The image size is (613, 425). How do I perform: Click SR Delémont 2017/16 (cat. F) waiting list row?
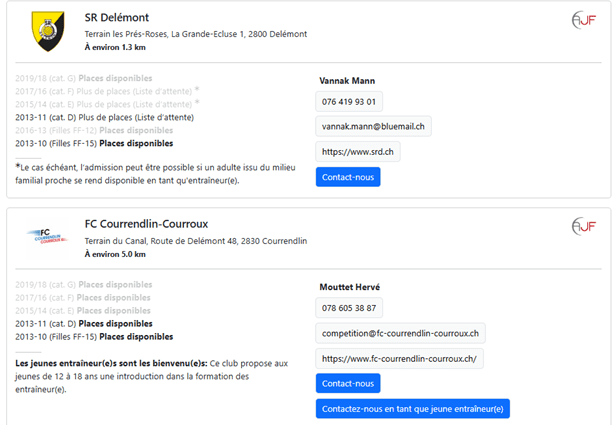(x=107, y=91)
